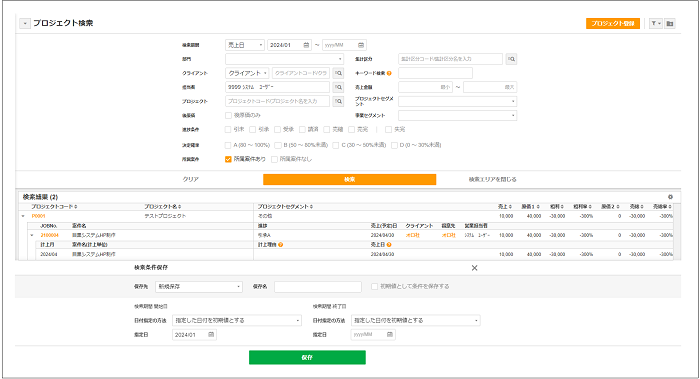This screenshot has height=379, width=700.
Task: Collapse the P0001 project row
Action: (x=23, y=216)
